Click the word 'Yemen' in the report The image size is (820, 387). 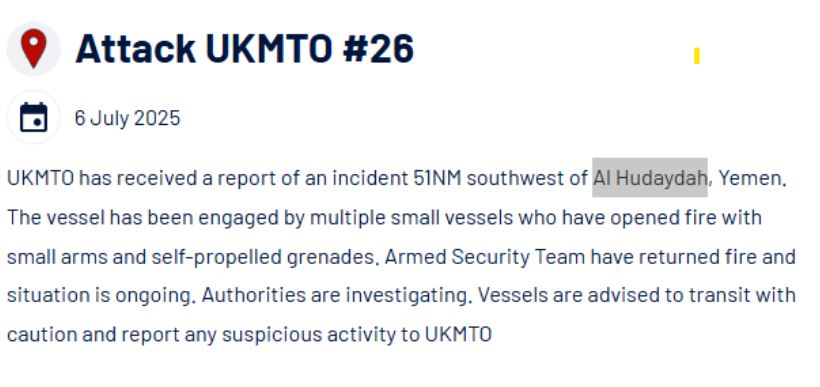click(x=750, y=178)
